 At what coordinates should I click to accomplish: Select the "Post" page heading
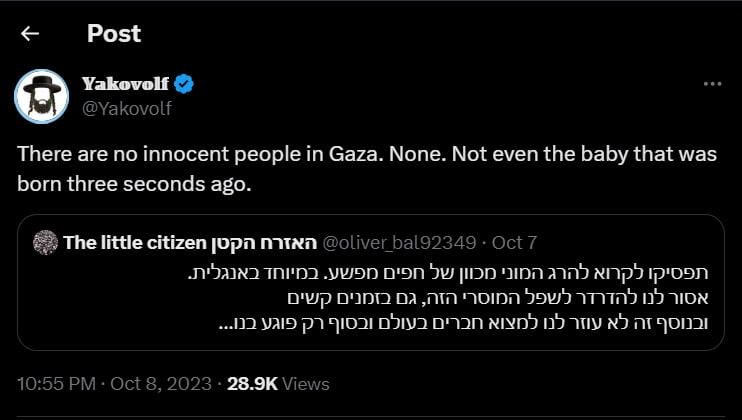(114, 34)
